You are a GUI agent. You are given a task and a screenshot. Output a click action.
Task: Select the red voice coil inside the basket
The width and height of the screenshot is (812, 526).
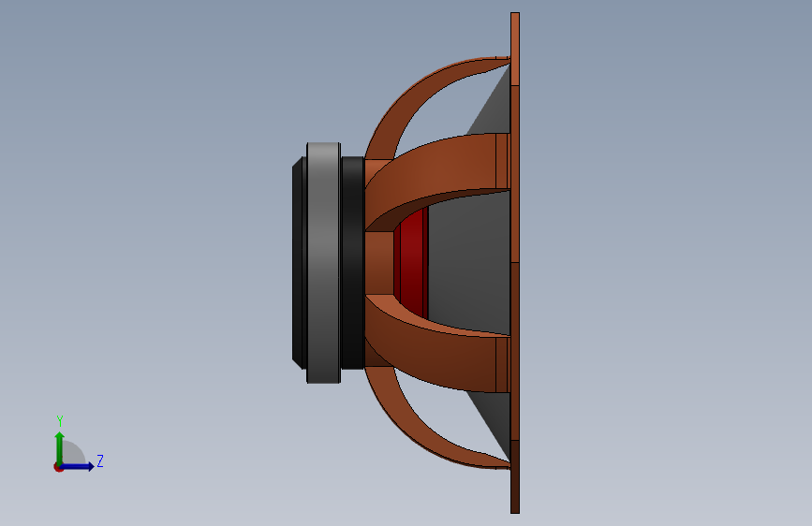[410, 263]
